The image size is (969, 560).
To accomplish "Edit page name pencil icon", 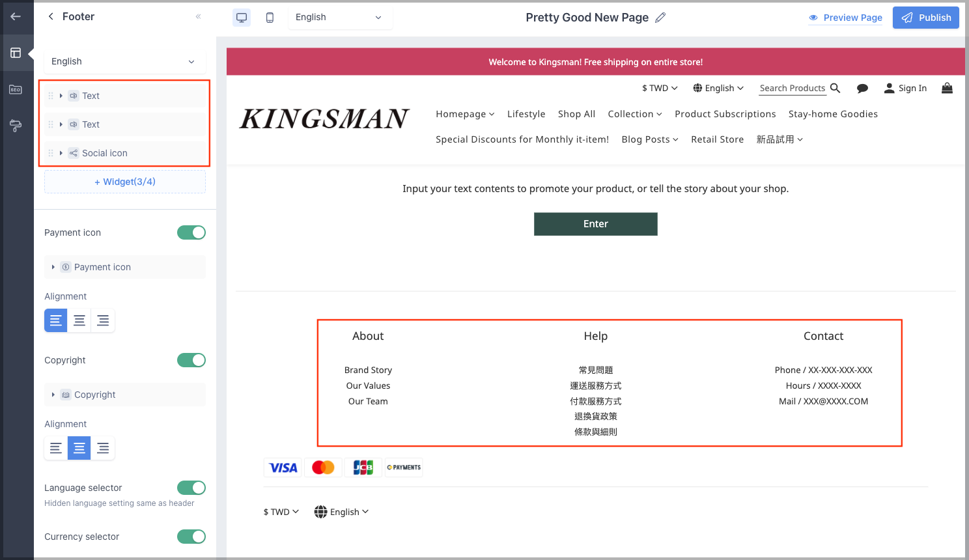I will (x=660, y=18).
